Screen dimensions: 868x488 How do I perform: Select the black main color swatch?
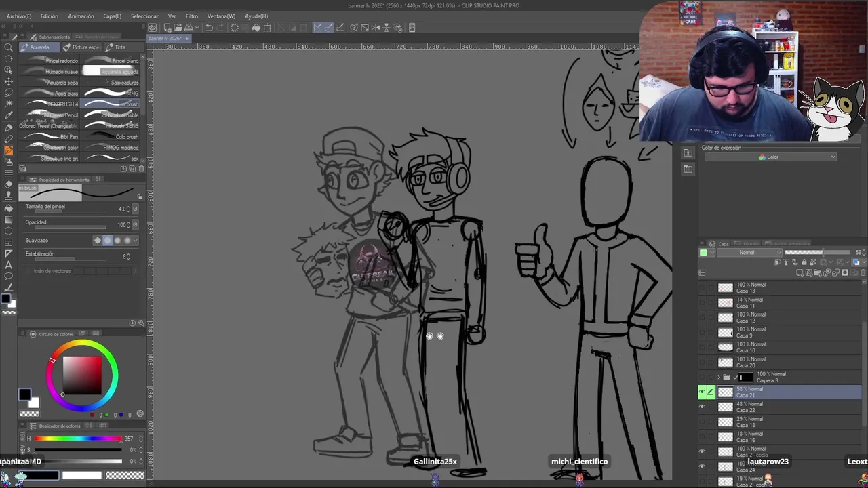(24, 394)
